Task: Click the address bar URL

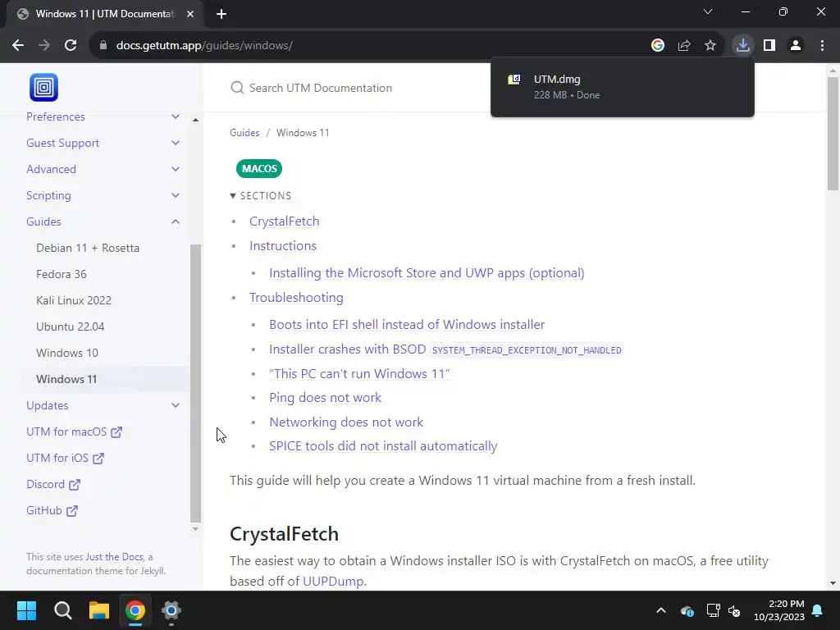Action: (204, 46)
